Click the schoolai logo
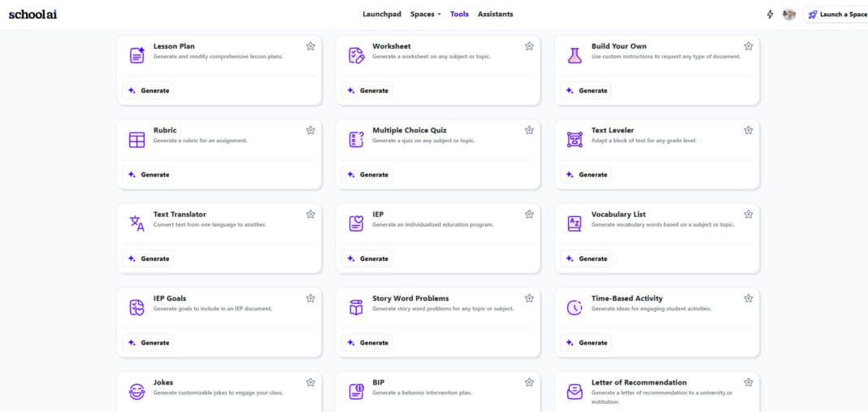This screenshot has height=412, width=868. coord(33,14)
